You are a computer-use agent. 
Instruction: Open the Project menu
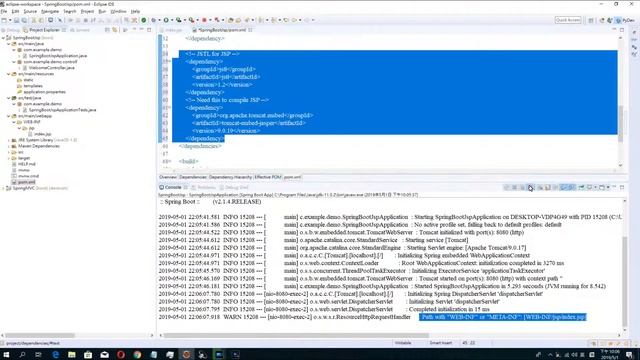87,11
